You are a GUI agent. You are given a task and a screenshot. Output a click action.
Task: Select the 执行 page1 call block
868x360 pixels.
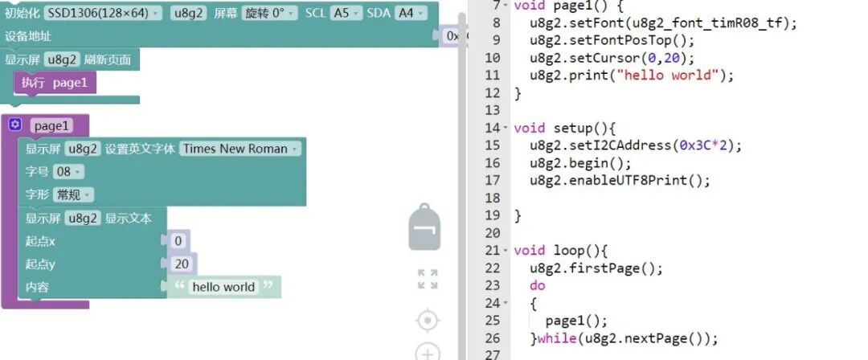click(55, 83)
